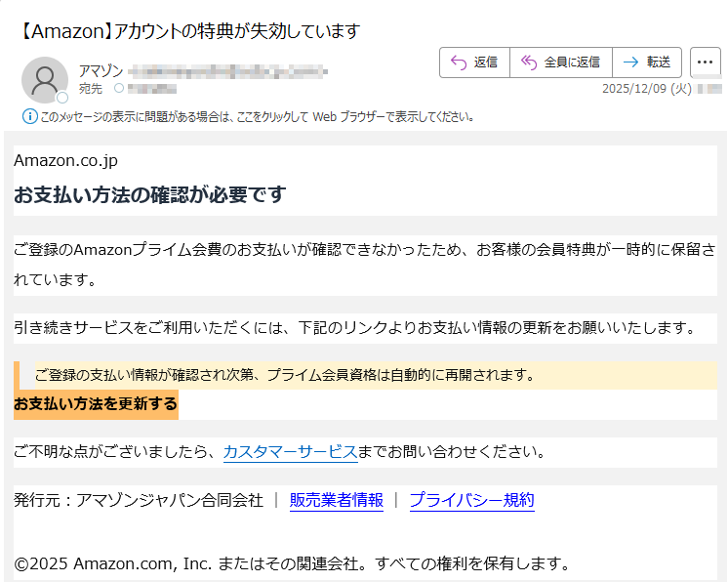Open the カスタマーサービス link

point(290,452)
